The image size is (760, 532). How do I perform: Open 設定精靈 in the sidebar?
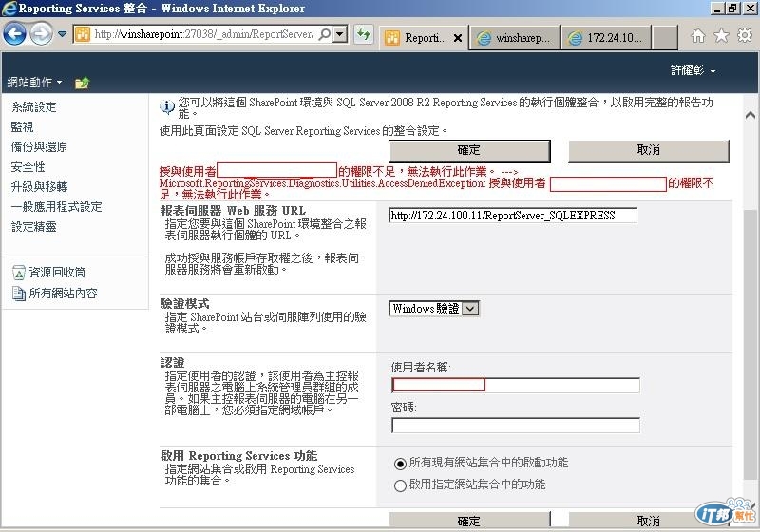click(x=33, y=227)
